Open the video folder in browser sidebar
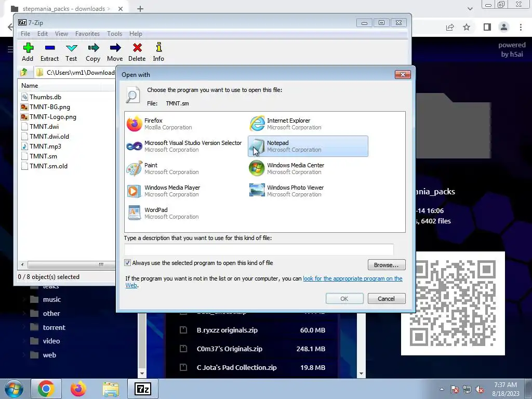 click(51, 341)
